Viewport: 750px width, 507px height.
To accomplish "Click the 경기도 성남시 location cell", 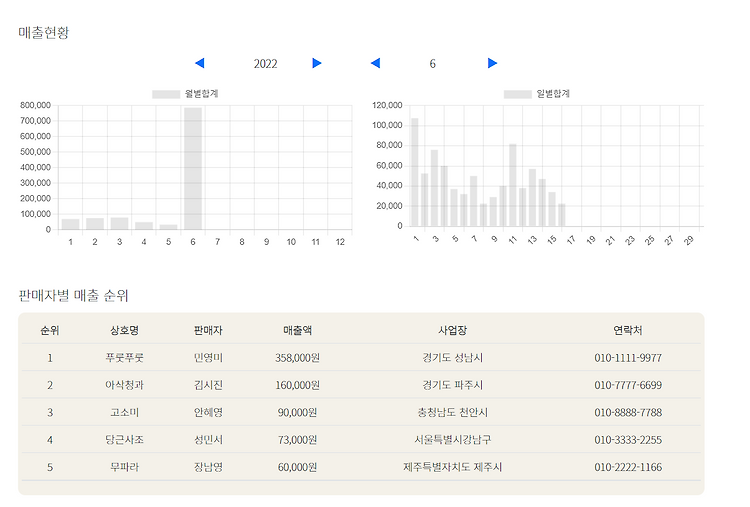I will click(452, 358).
